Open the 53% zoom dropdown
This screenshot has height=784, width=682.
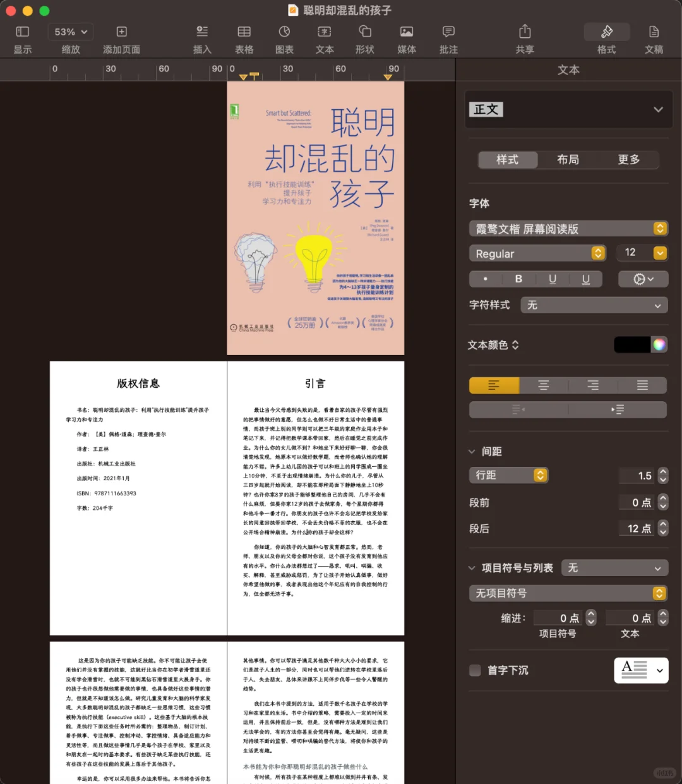pyautogui.click(x=70, y=32)
